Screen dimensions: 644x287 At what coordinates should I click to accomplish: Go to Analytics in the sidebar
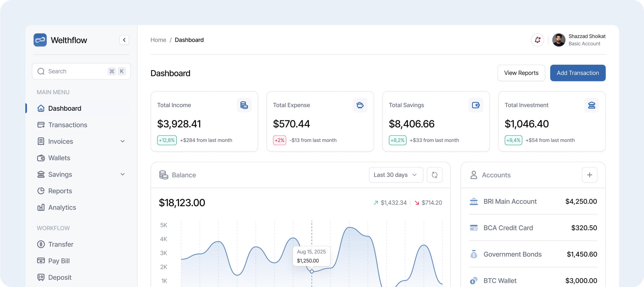62,207
